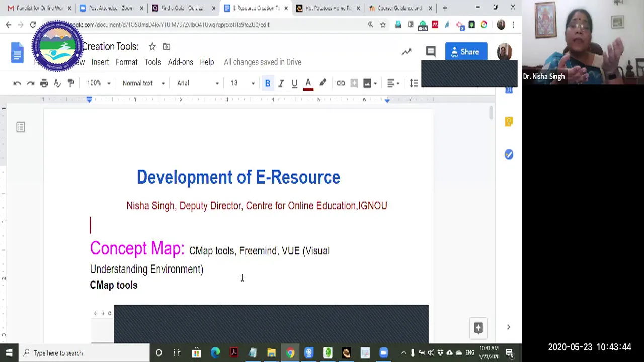Open Google account profile picture
This screenshot has width=644, height=362.
[504, 52]
